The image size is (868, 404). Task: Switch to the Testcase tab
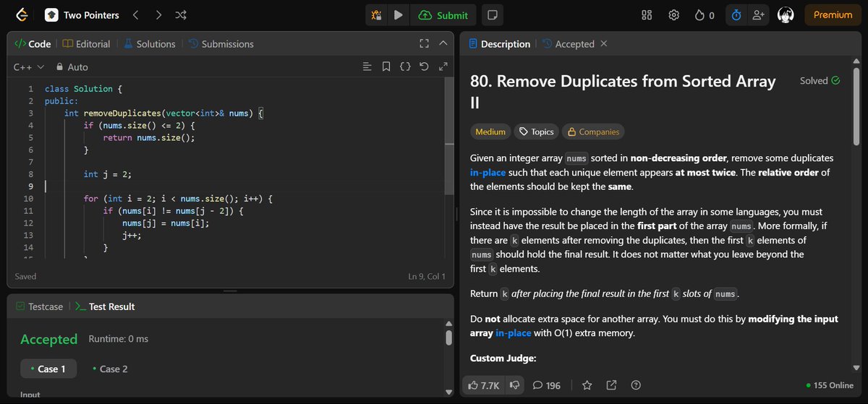pyautogui.click(x=41, y=306)
